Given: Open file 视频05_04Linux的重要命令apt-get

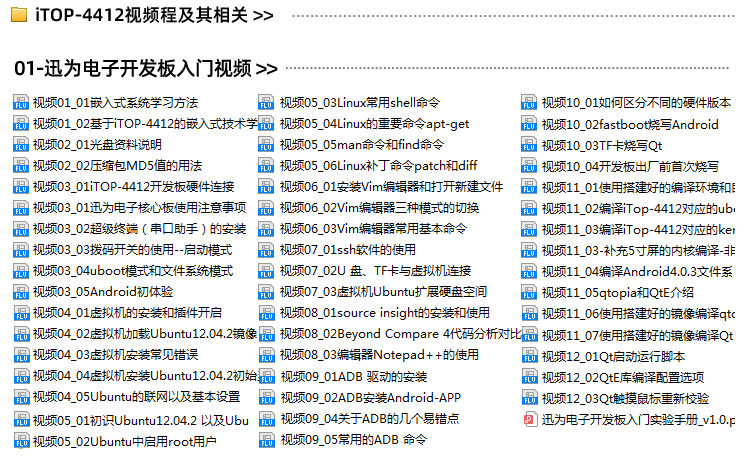Looking at the screenshot, I should (x=375, y=124).
